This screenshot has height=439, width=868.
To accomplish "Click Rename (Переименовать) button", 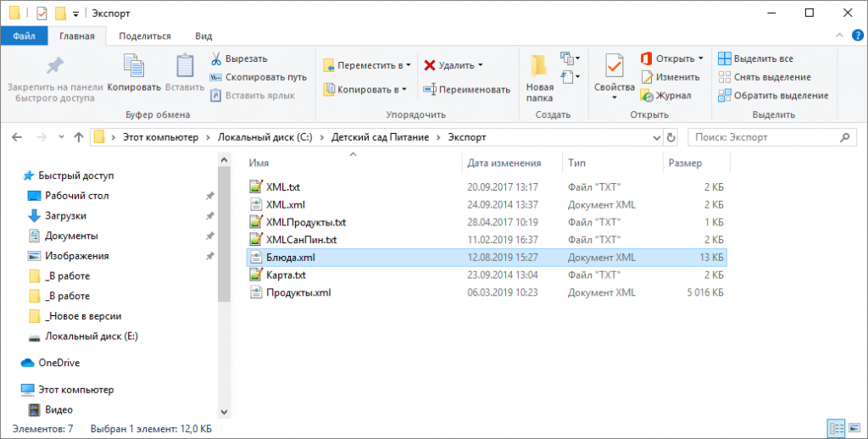I will (467, 89).
